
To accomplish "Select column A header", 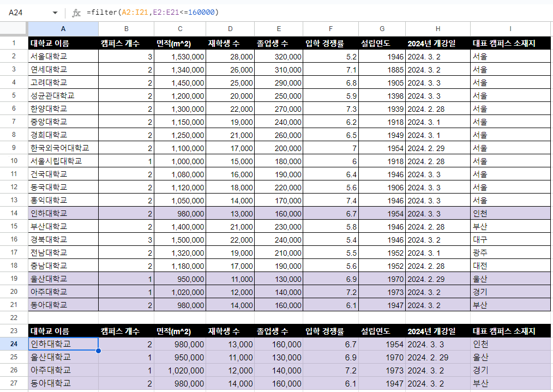I will (63, 29).
